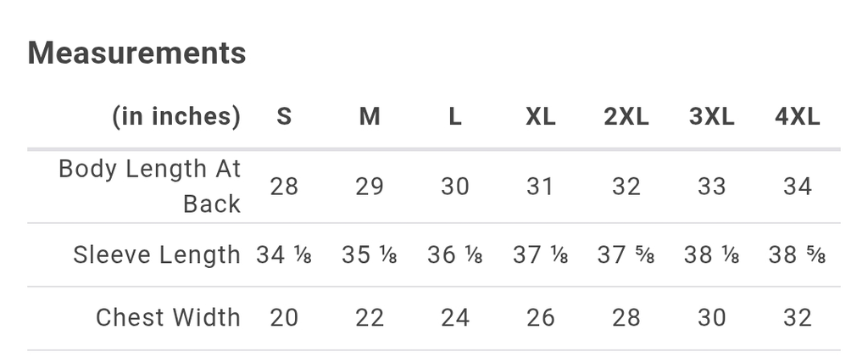Select the 4XL size column header
The image size is (868, 363).
coord(798,117)
